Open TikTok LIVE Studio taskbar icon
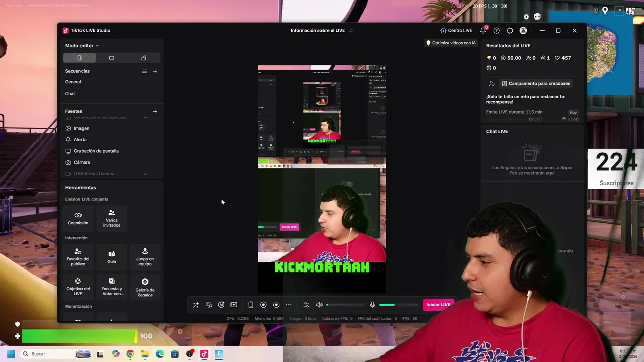644x362 pixels. 204,354
